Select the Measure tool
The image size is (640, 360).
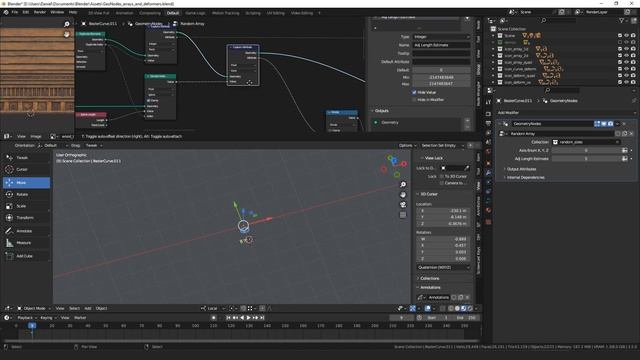pos(27,243)
